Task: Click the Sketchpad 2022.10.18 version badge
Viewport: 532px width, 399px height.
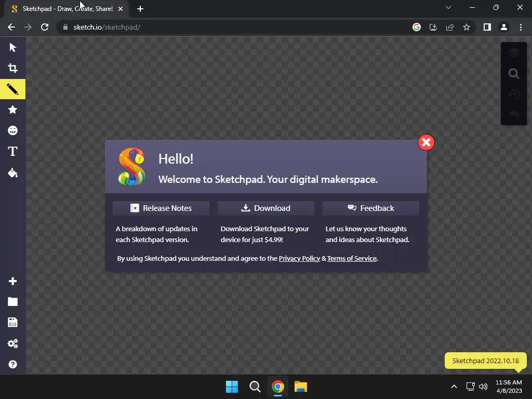Action: coord(486,361)
